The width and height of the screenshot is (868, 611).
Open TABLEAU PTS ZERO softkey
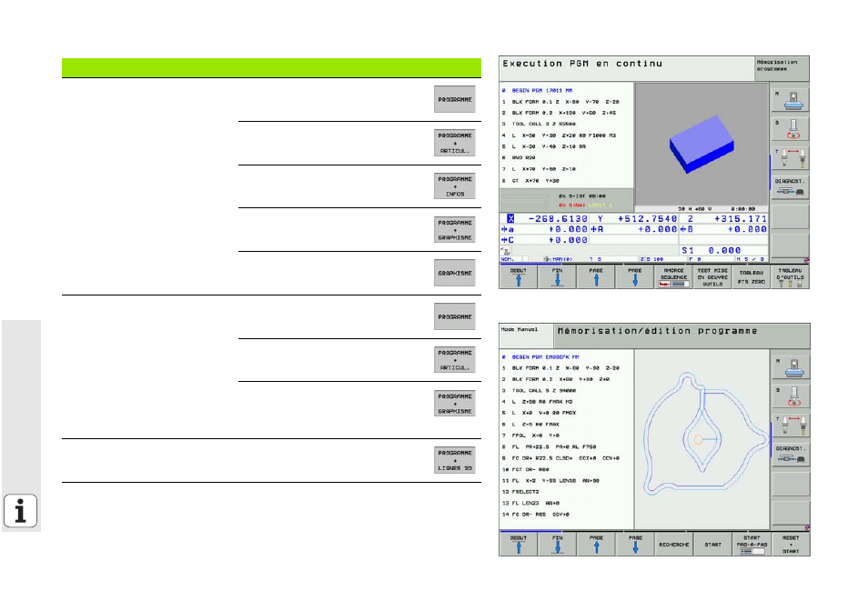[752, 276]
